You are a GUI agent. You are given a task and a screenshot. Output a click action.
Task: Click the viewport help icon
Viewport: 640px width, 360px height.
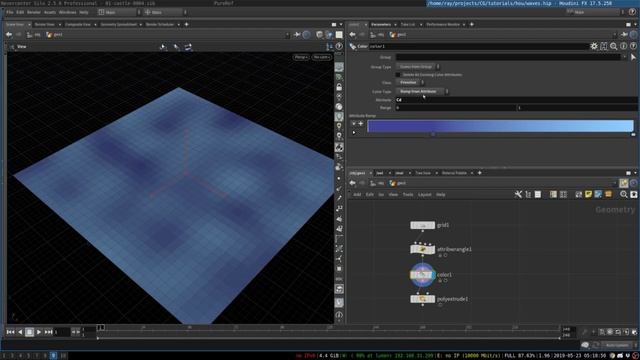click(339, 47)
